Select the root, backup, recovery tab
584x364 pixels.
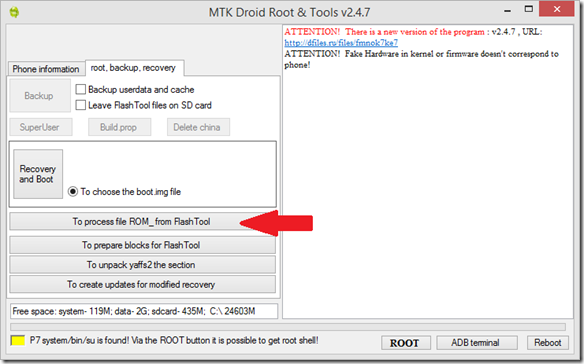click(x=133, y=68)
